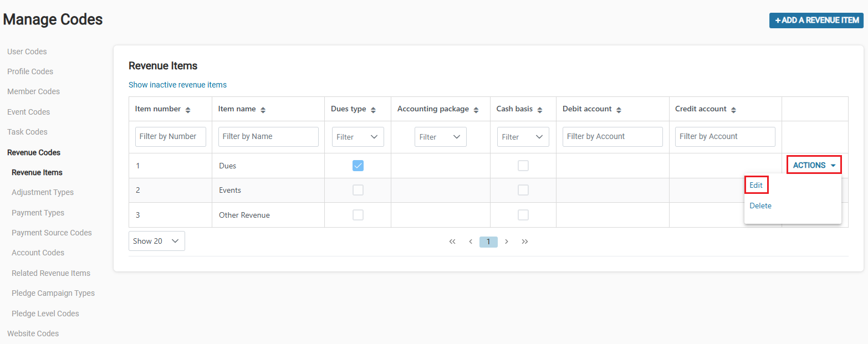
Task: Click item number 2 cell
Action: [170, 190]
